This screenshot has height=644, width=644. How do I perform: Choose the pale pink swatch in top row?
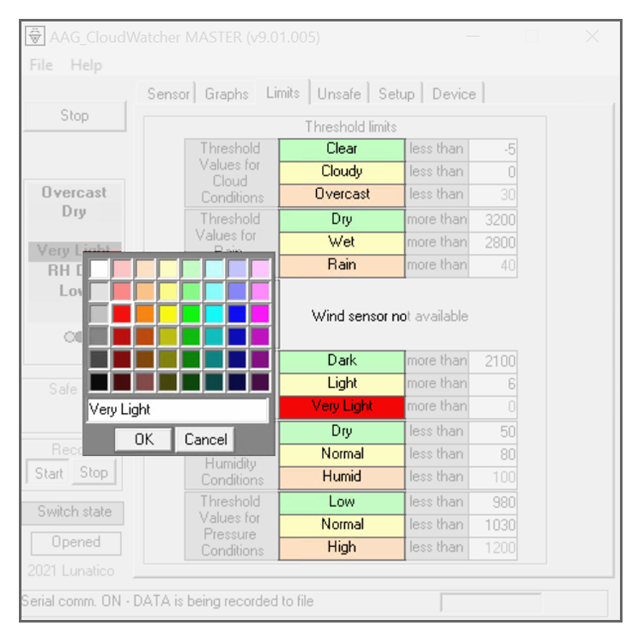(x=122, y=269)
